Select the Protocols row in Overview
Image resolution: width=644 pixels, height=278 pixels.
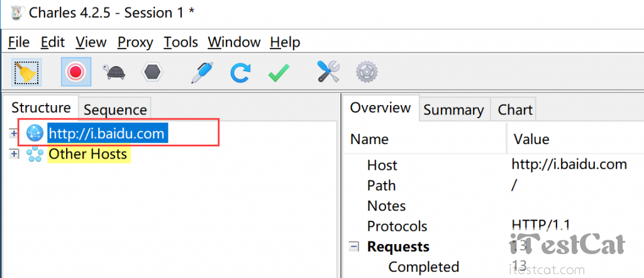pyautogui.click(x=494, y=226)
